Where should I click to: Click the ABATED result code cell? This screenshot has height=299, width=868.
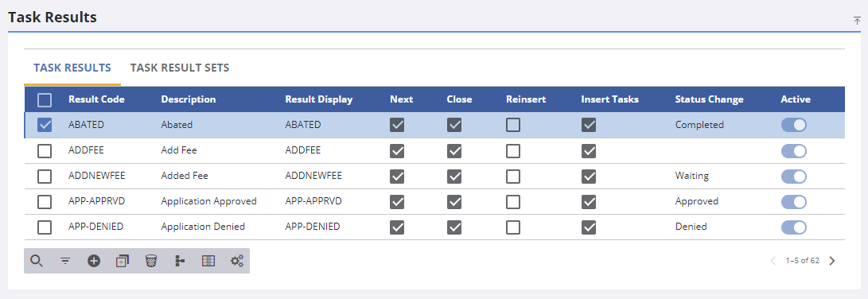(86, 125)
